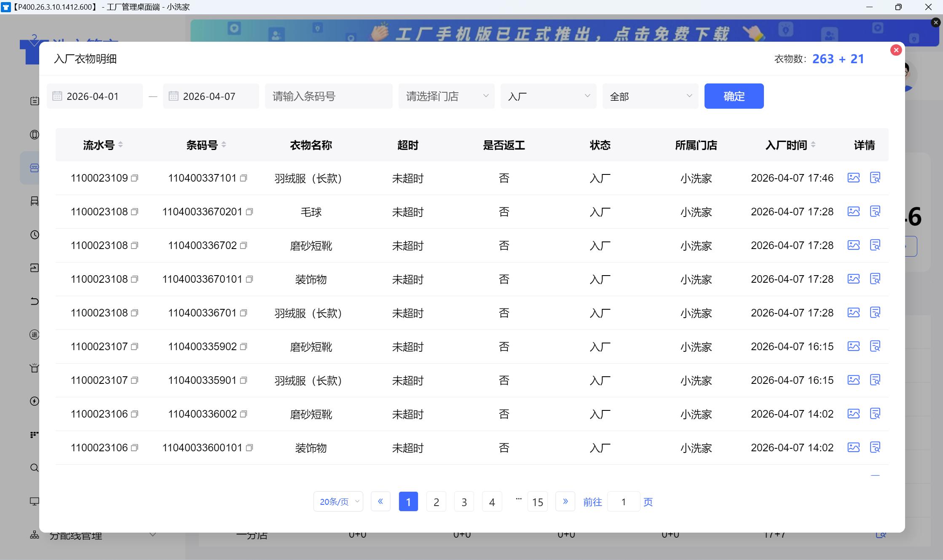Open detail icon for barcode 110400336702

(875, 245)
